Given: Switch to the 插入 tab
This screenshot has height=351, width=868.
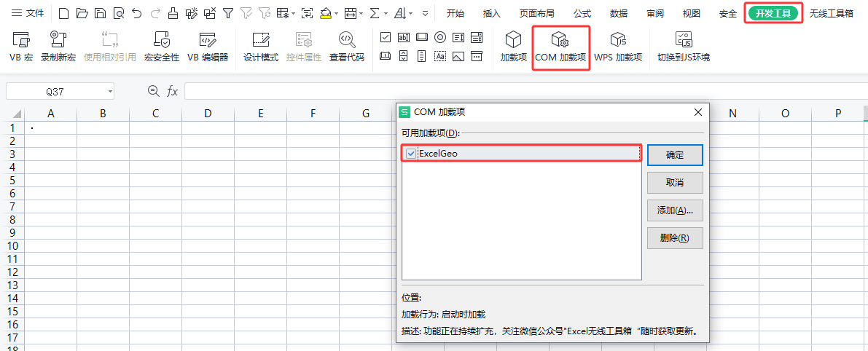Looking at the screenshot, I should click(x=491, y=13).
